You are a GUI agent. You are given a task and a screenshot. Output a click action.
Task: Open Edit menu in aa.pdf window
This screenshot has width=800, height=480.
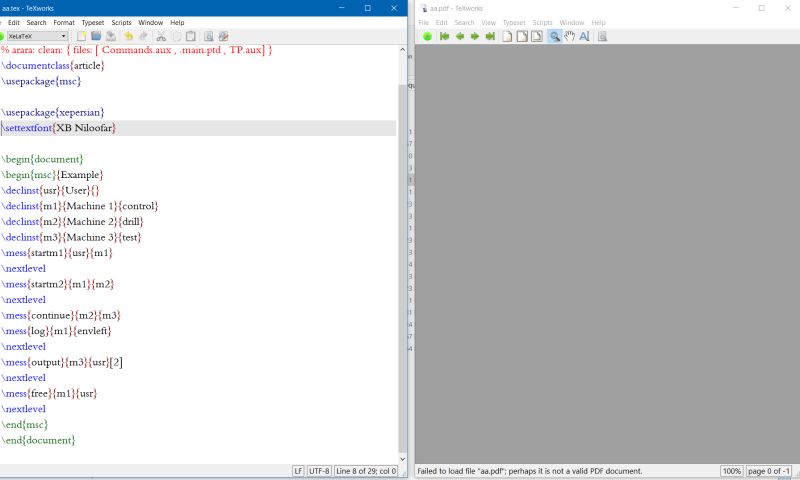coord(441,22)
